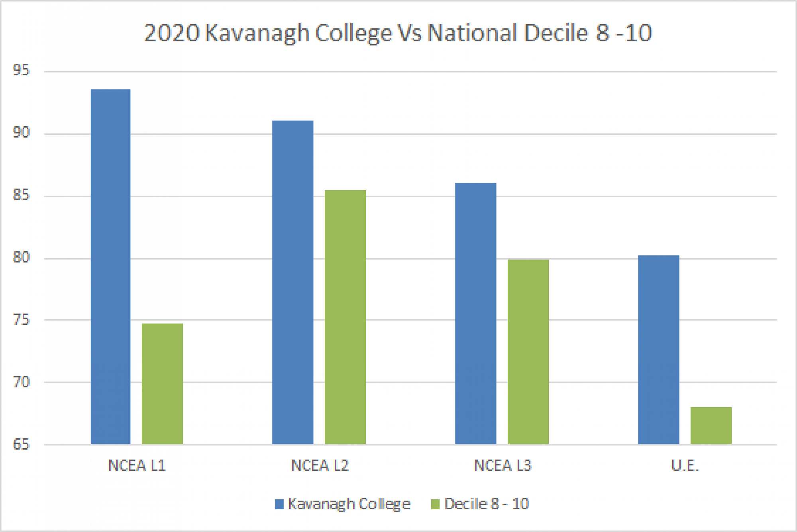This screenshot has height=532, width=797.
Task: Click the NCEA L3 axis label
Action: point(503,465)
